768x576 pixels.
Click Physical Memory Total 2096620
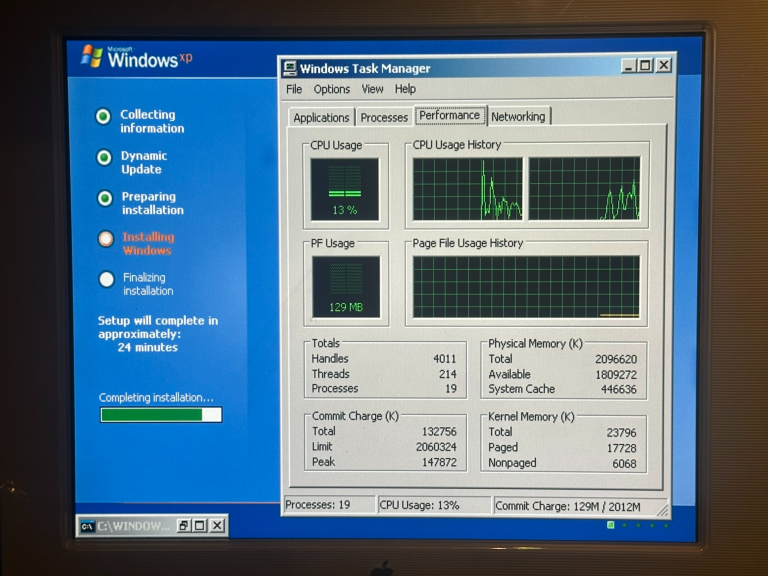click(616, 360)
